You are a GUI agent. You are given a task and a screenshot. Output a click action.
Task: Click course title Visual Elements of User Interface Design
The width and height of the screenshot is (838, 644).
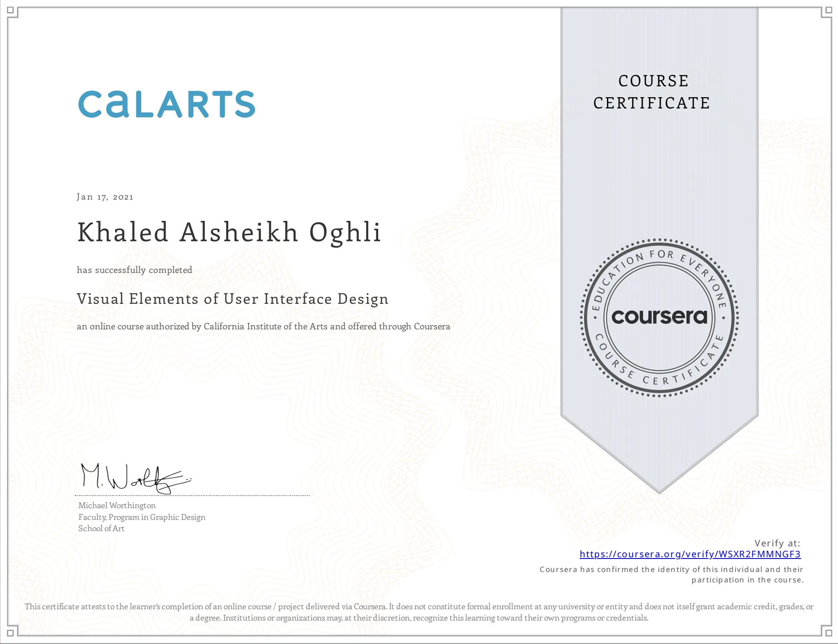tap(233, 299)
